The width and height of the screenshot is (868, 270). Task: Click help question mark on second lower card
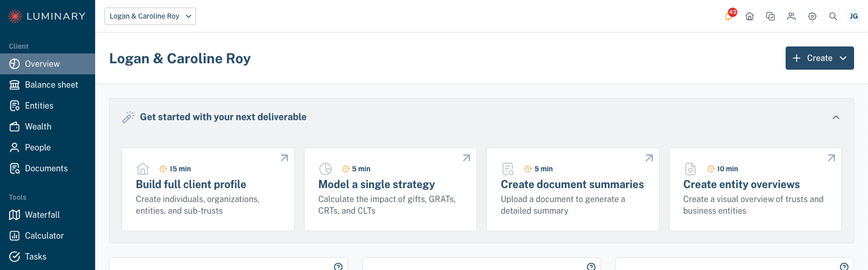click(x=591, y=267)
